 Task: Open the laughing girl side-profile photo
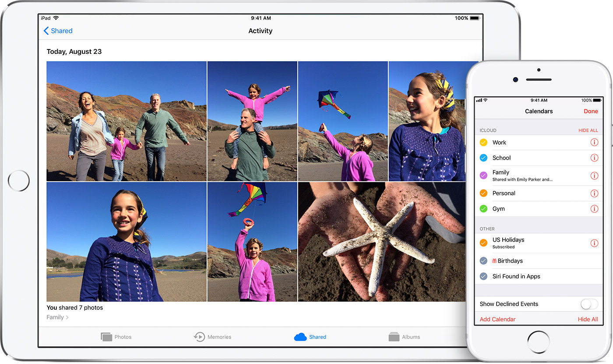point(429,121)
